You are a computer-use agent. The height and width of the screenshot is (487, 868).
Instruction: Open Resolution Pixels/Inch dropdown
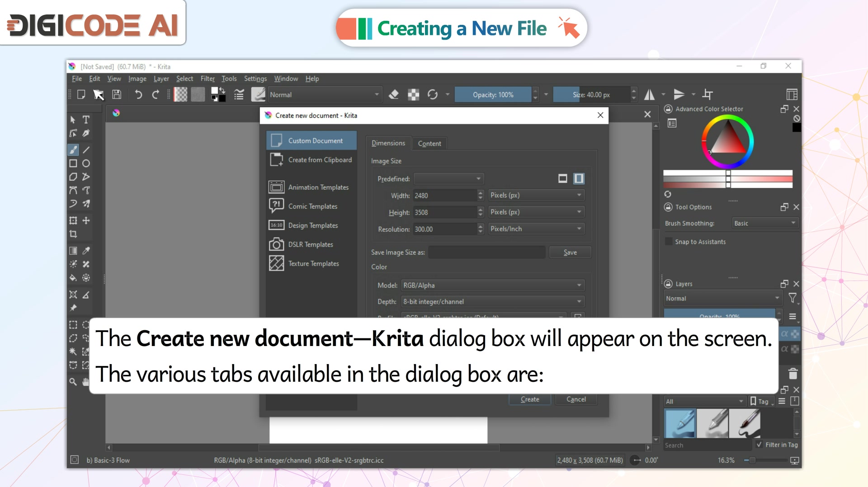(x=536, y=229)
